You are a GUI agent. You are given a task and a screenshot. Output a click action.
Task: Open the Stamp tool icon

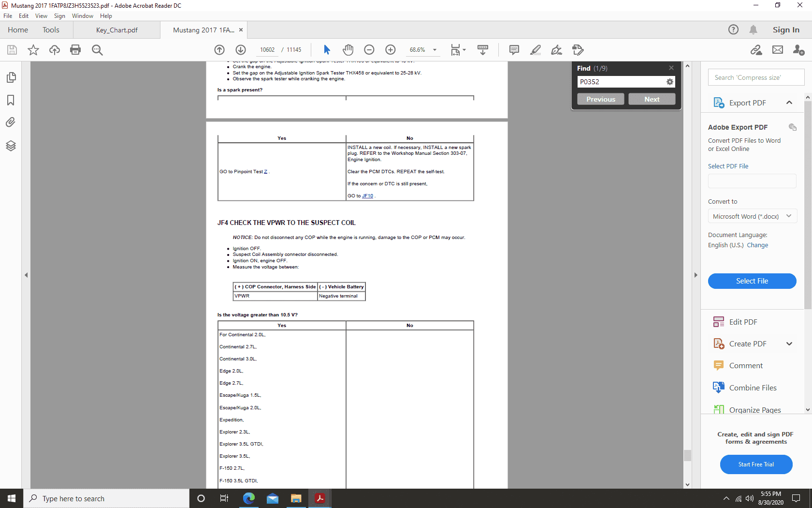point(578,50)
